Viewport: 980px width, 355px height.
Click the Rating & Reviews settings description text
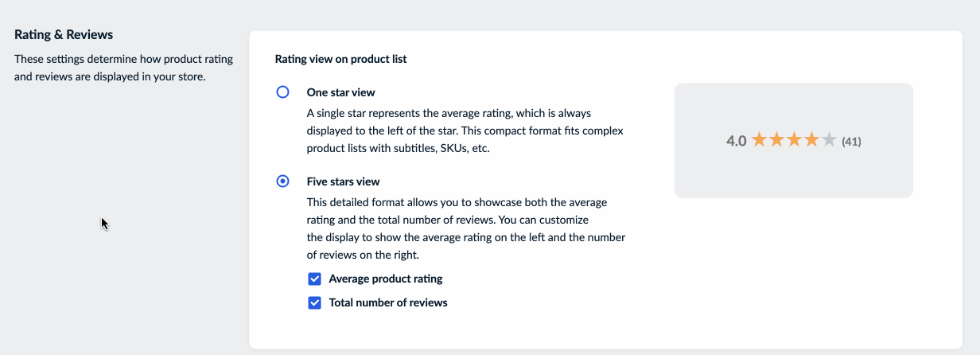[x=110, y=68]
